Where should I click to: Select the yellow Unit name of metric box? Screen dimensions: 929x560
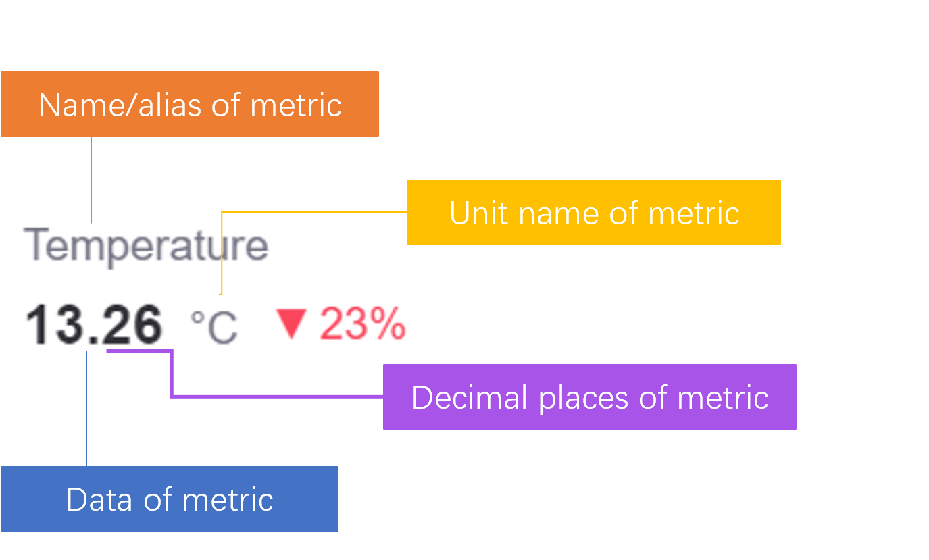tap(593, 212)
